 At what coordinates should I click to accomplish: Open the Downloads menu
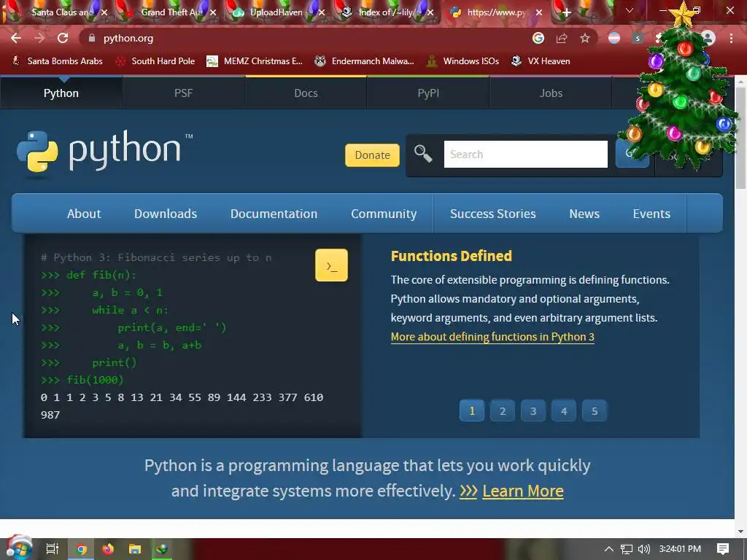[166, 214]
